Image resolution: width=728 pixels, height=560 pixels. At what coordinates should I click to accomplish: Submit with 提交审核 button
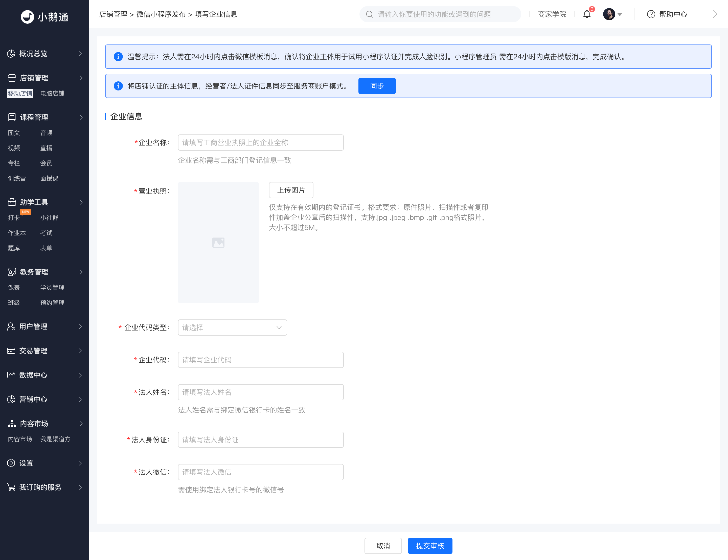[x=430, y=546]
